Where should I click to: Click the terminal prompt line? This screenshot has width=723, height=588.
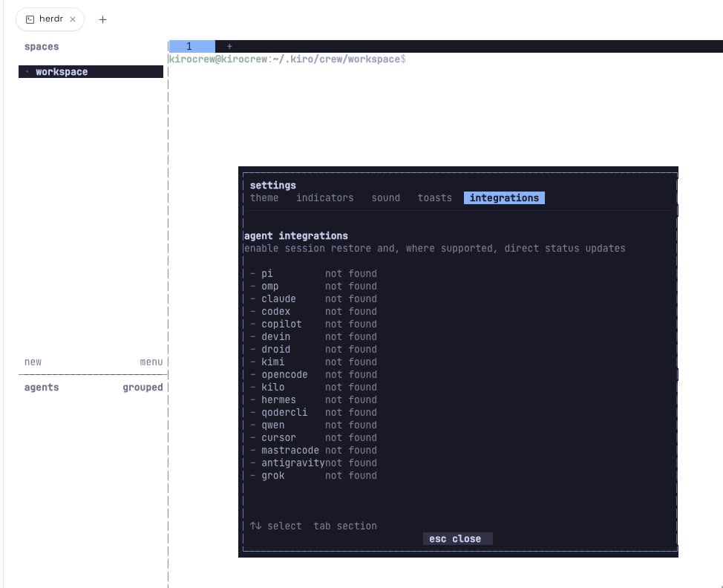(287, 59)
